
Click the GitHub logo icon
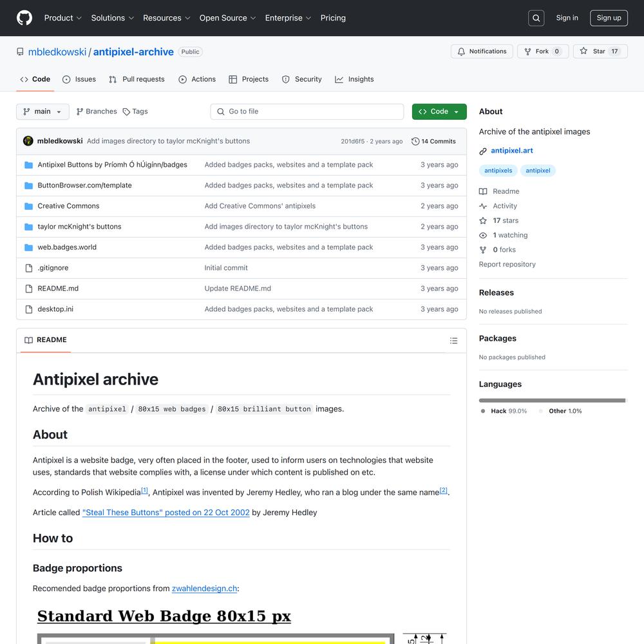click(24, 18)
